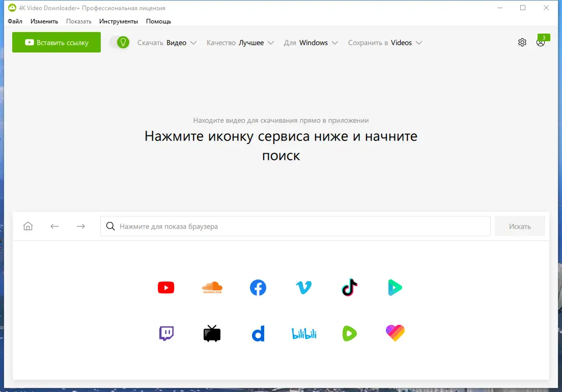
Task: Open the account icon with badge 3
Action: pyautogui.click(x=541, y=42)
